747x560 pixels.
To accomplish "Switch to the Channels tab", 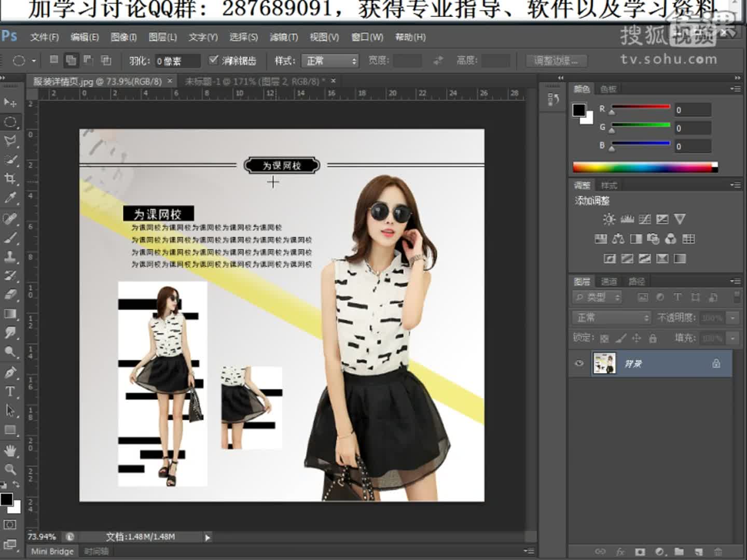I will click(609, 282).
